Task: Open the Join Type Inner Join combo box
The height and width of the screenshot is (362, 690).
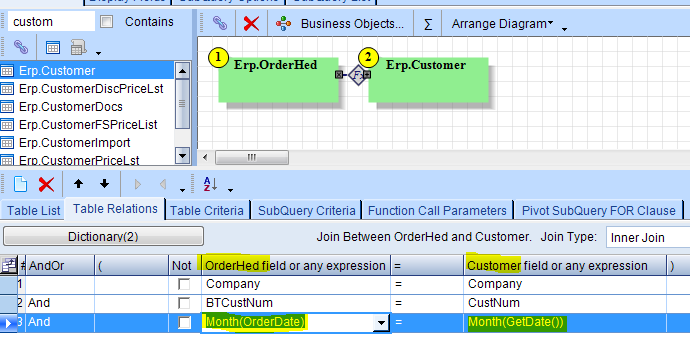Action: tap(648, 238)
